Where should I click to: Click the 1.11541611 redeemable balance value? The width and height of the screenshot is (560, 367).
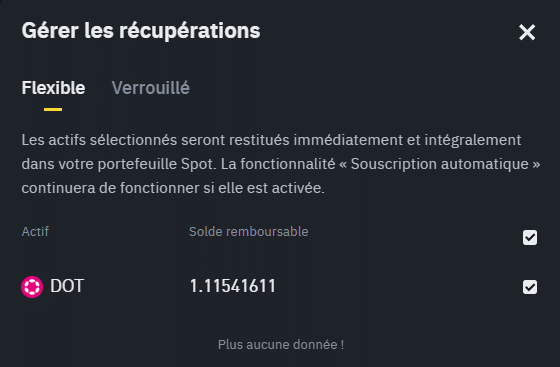click(232, 286)
